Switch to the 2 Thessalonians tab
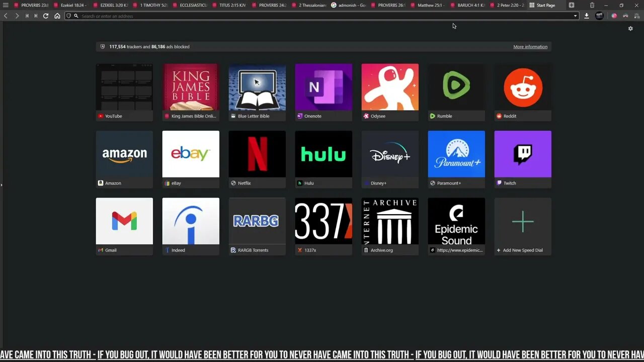This screenshot has width=644, height=362. (309, 5)
